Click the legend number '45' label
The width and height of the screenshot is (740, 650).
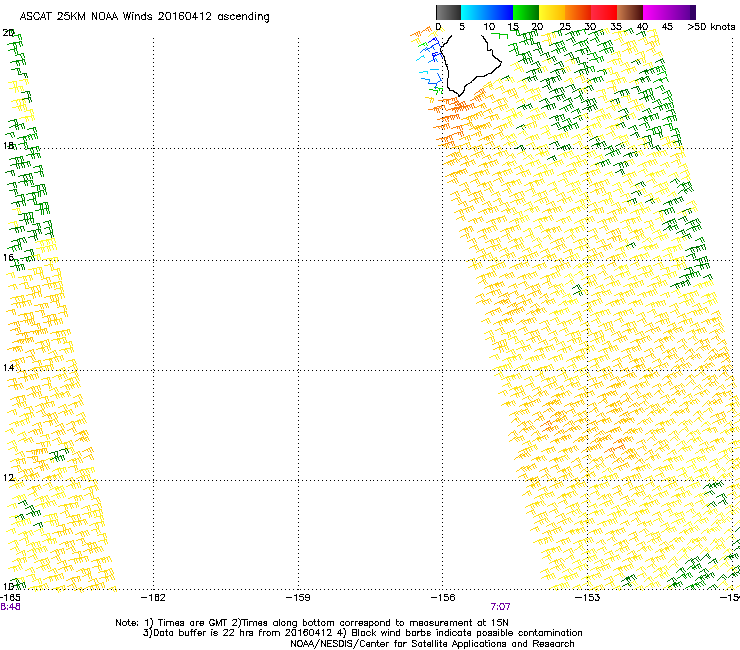coord(667,27)
